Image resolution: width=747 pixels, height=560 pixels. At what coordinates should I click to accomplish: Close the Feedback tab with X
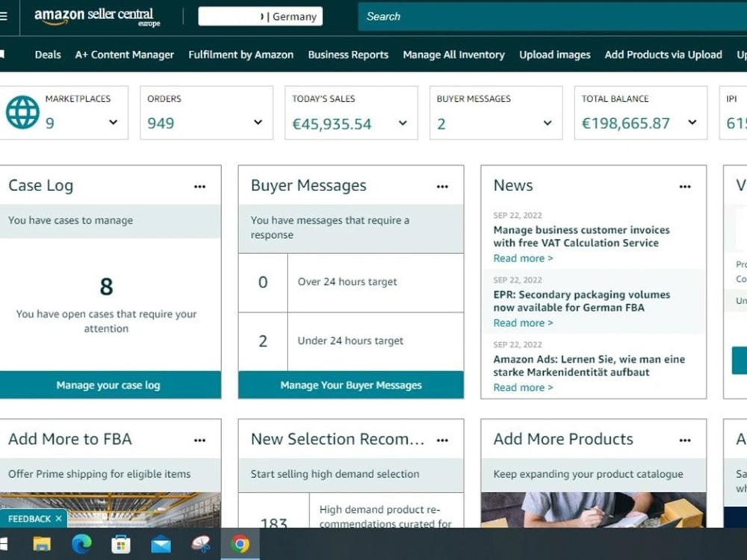pyautogui.click(x=58, y=519)
